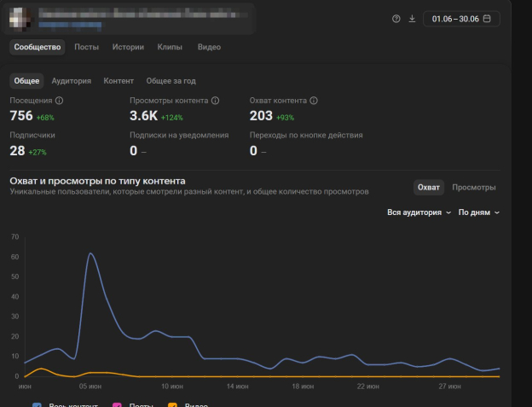Click info icon next to Посещения
This screenshot has width=532, height=407.
tap(59, 101)
